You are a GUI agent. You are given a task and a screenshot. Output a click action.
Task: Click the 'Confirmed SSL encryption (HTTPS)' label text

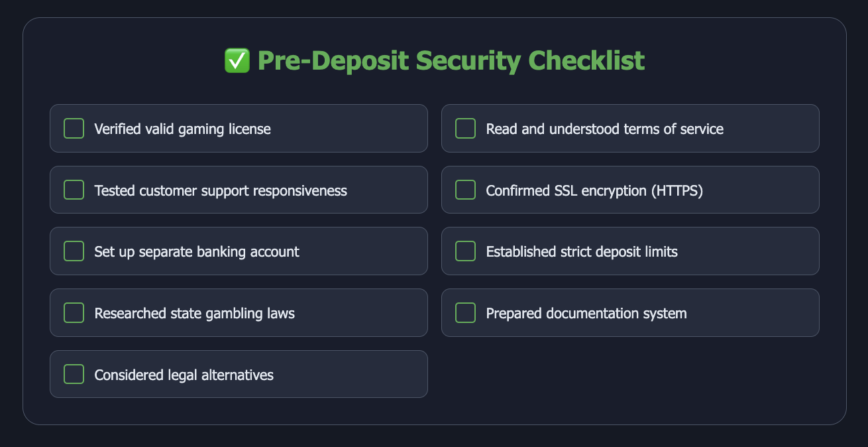[594, 191]
